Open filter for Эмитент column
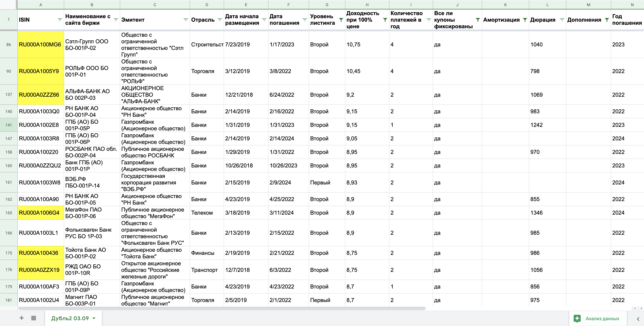The image size is (644, 326). tap(186, 20)
